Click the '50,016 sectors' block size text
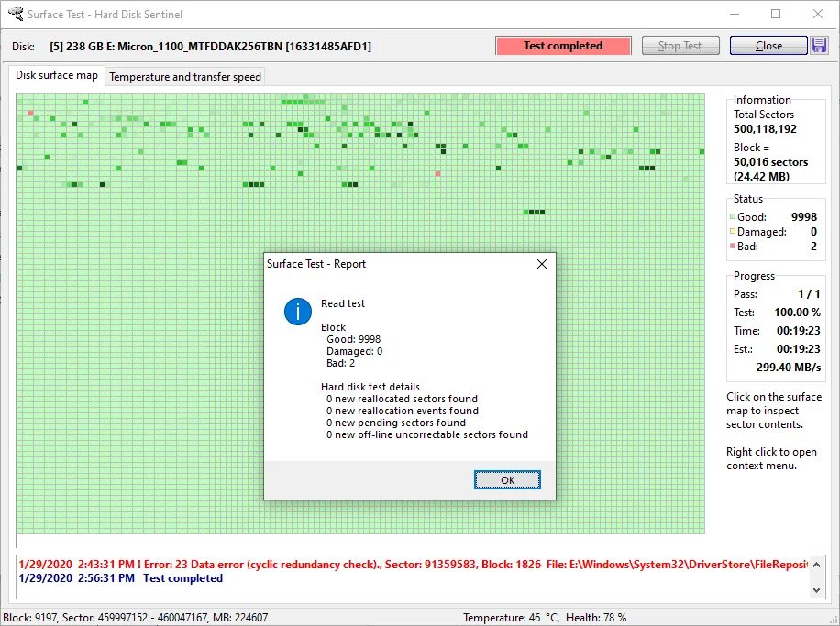The height and width of the screenshot is (626, 840). tap(770, 162)
